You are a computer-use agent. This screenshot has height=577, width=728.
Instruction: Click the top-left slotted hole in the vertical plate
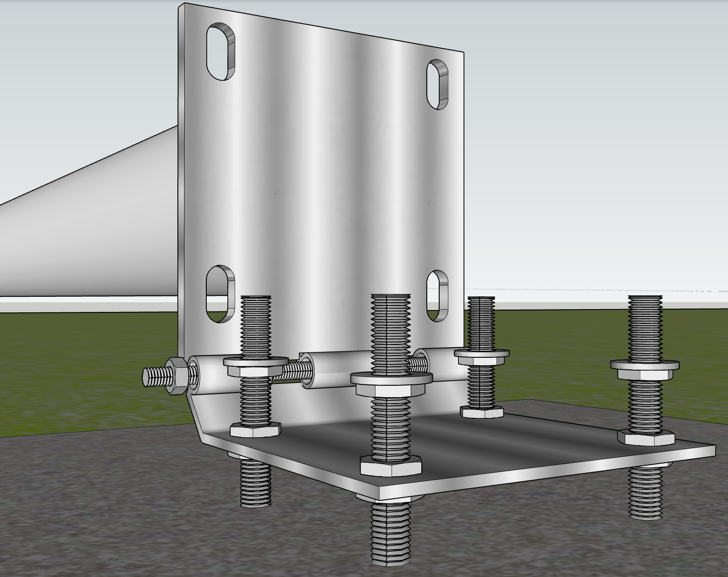click(221, 51)
